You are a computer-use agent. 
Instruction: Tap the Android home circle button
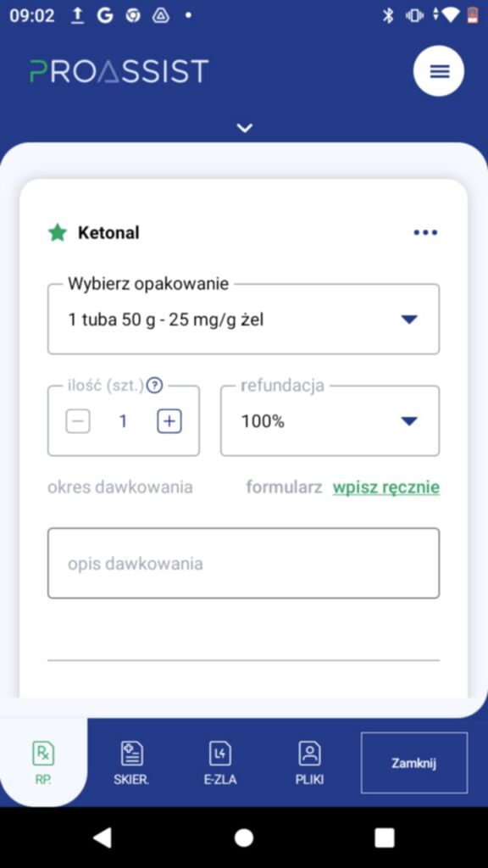(x=243, y=837)
